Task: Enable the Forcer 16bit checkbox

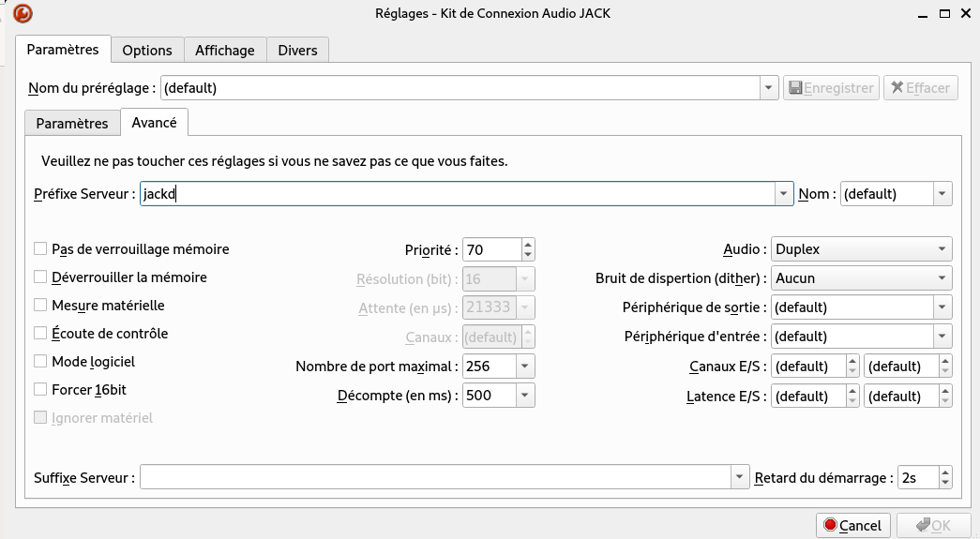Action: (40, 390)
